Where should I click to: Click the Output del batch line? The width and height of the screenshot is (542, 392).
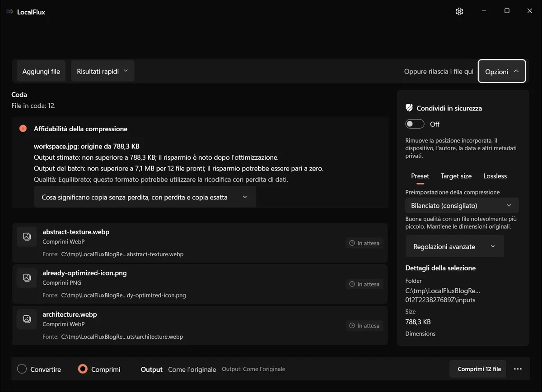[x=179, y=168]
